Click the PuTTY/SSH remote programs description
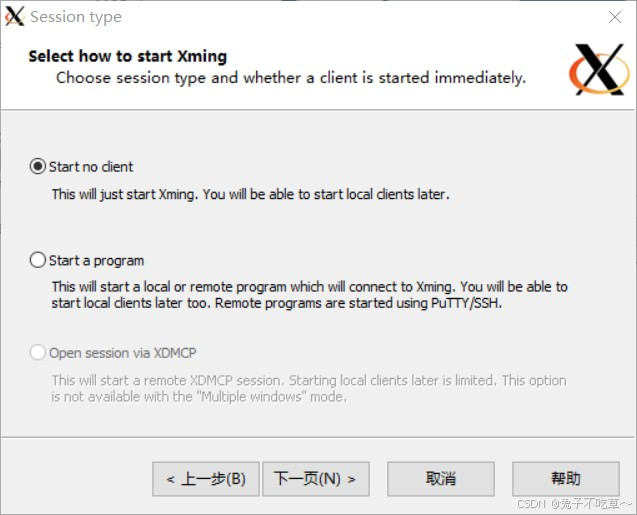This screenshot has width=637, height=515. point(309,295)
